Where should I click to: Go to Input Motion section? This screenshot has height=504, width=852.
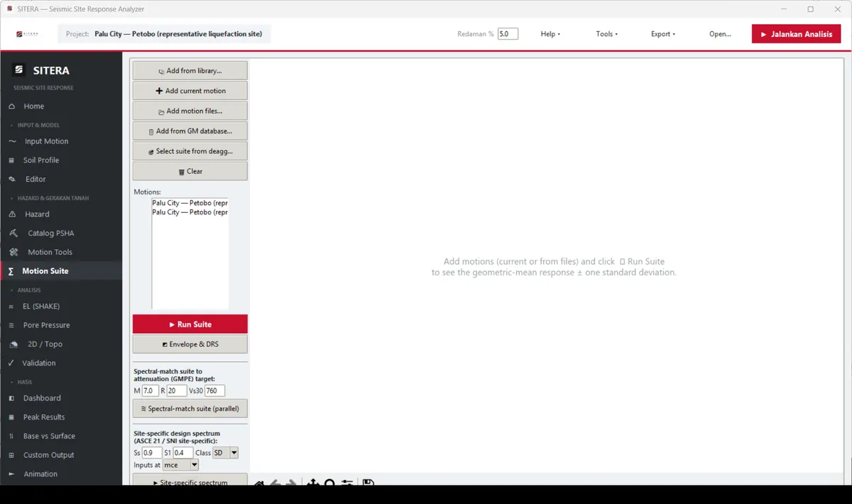61,141
